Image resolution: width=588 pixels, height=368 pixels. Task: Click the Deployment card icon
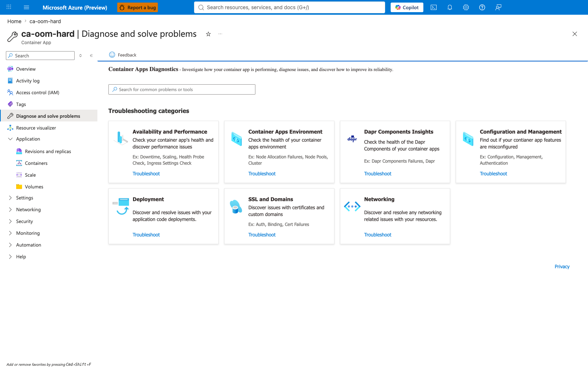(x=121, y=206)
